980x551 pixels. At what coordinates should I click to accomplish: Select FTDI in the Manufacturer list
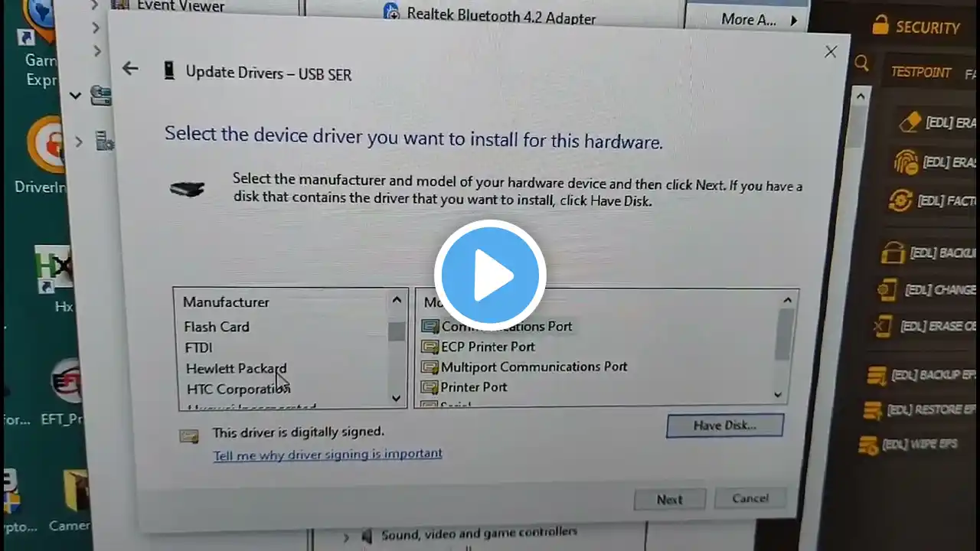[199, 347]
